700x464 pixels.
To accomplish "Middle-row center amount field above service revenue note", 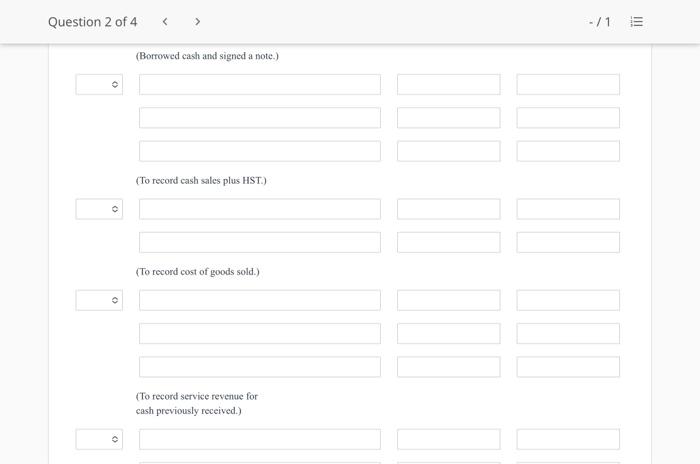I will [x=449, y=334].
